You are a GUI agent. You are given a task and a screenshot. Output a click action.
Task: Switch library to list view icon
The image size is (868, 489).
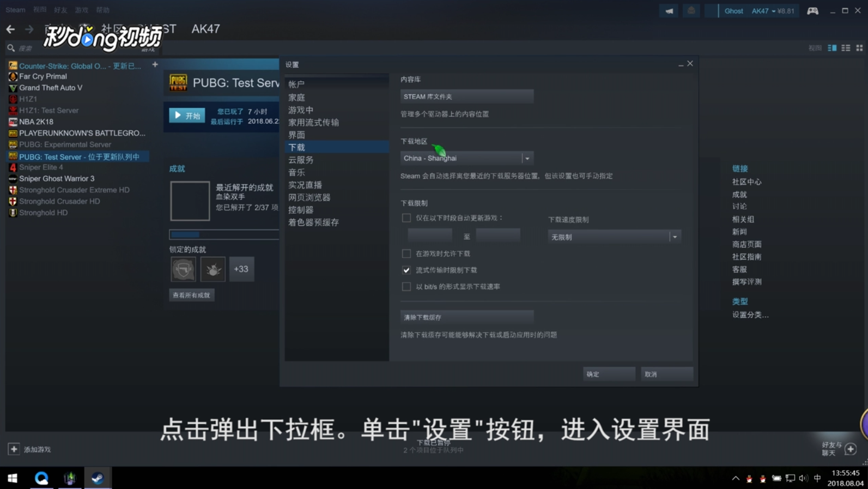(x=846, y=48)
